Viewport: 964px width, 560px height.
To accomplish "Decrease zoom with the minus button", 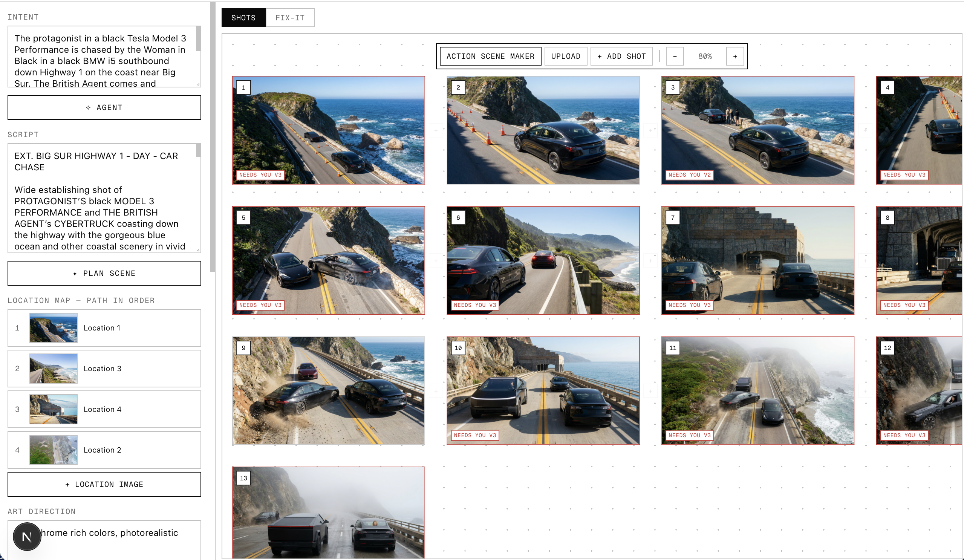I will (675, 56).
